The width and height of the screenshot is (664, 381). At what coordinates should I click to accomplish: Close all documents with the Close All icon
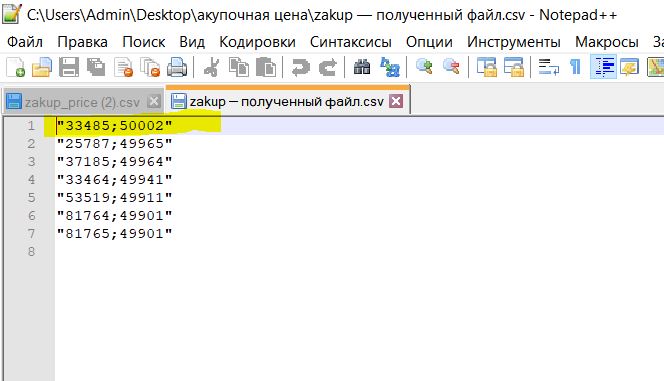click(x=150, y=67)
